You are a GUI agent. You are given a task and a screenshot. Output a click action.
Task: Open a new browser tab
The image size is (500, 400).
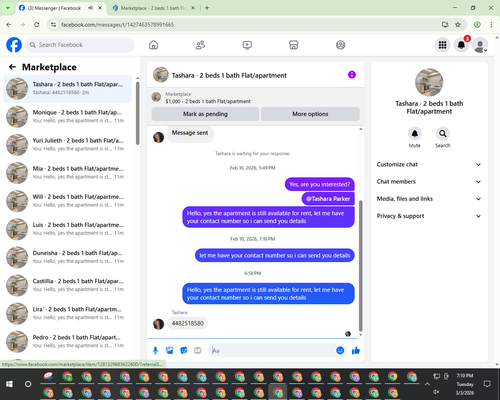click(207, 8)
